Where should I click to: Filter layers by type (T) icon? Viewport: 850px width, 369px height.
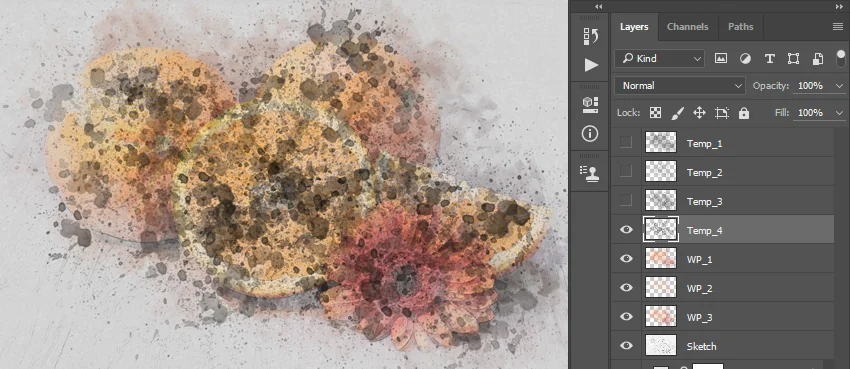coord(769,59)
